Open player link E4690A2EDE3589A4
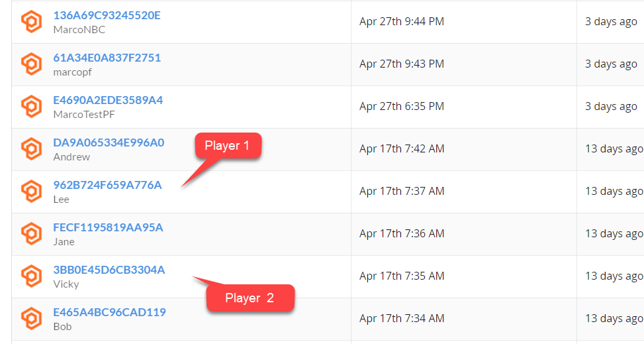Image resolution: width=644 pixels, height=344 pixels. tap(108, 100)
